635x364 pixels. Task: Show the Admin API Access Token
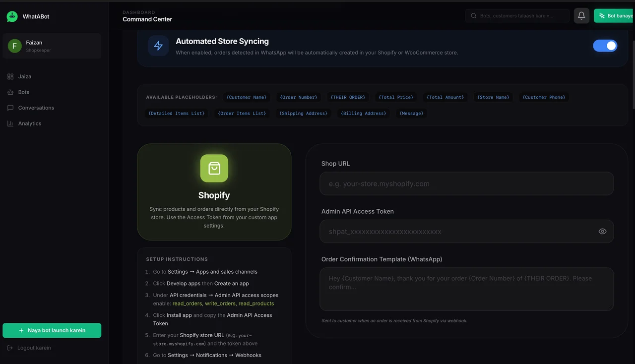tap(602, 232)
